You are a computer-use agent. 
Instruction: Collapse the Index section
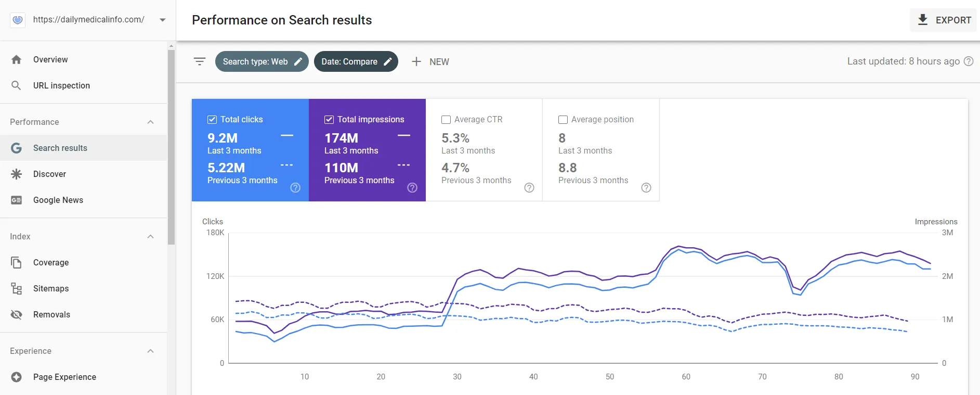point(150,236)
